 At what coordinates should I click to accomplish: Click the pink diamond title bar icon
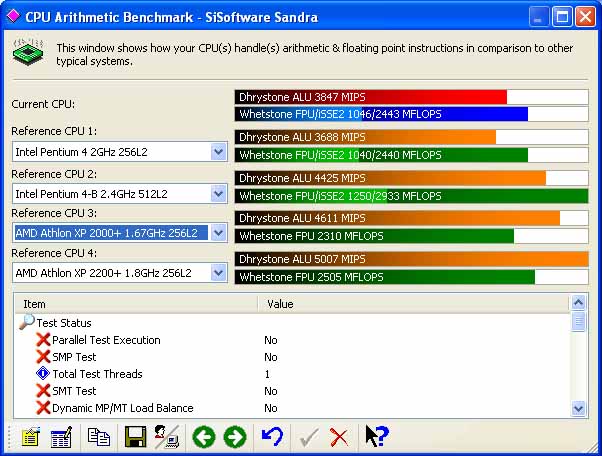pyautogui.click(x=13, y=16)
